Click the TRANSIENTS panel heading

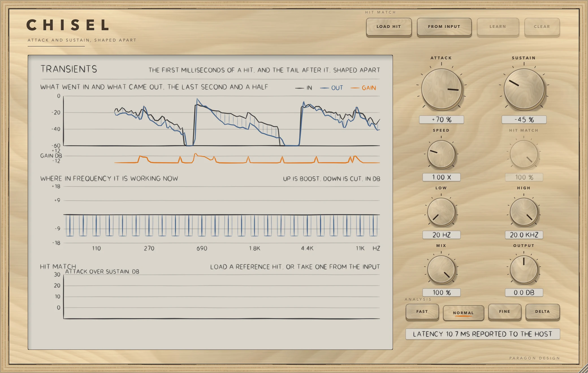(69, 69)
